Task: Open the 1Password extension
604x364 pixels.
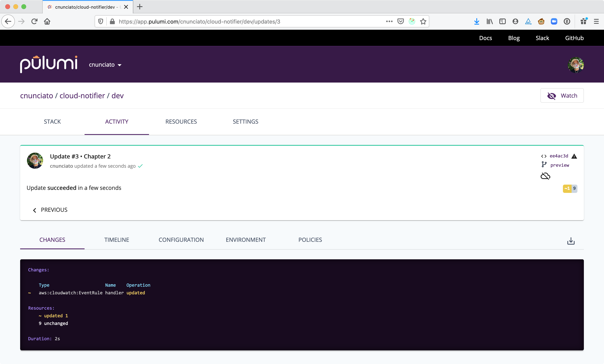Action: point(567,22)
